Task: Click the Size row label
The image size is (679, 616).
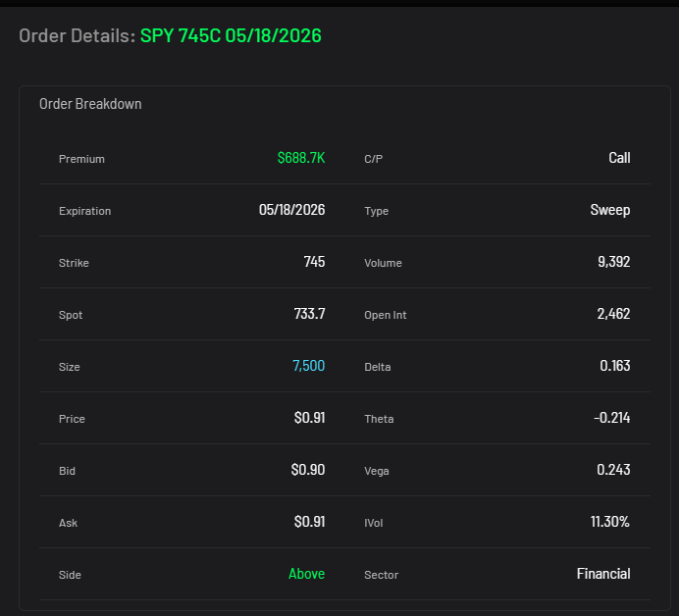Action: [70, 367]
